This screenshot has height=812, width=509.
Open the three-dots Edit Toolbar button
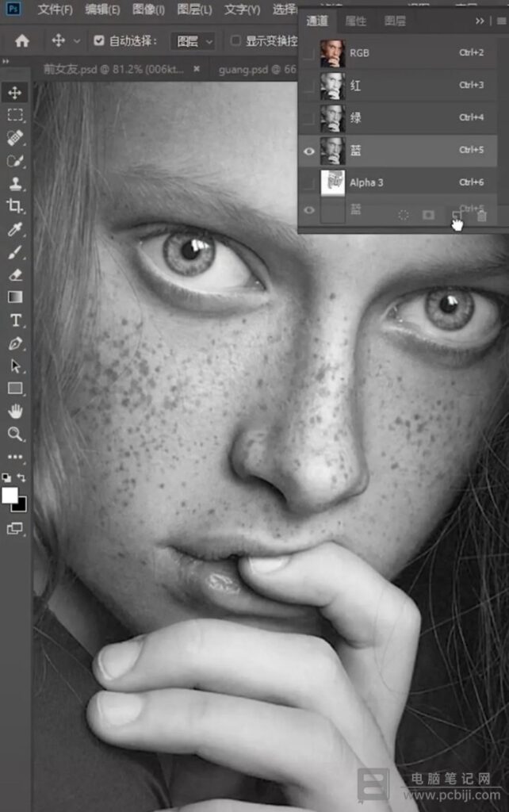[x=15, y=457]
